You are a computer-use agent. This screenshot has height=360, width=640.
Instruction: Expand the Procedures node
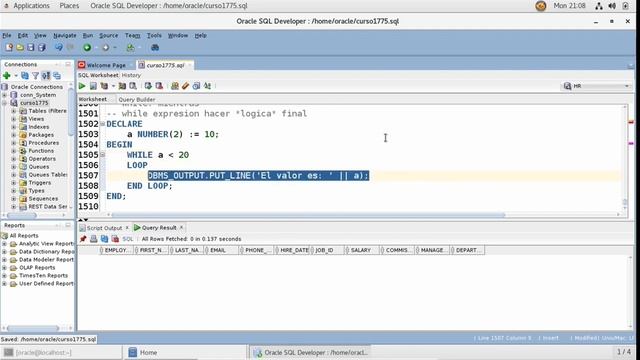[13, 143]
